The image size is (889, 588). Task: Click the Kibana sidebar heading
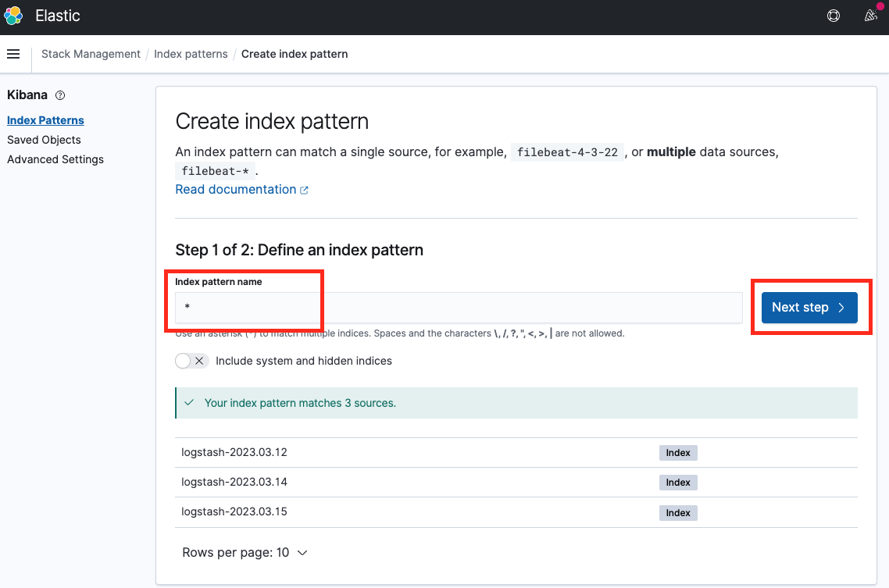27,94
